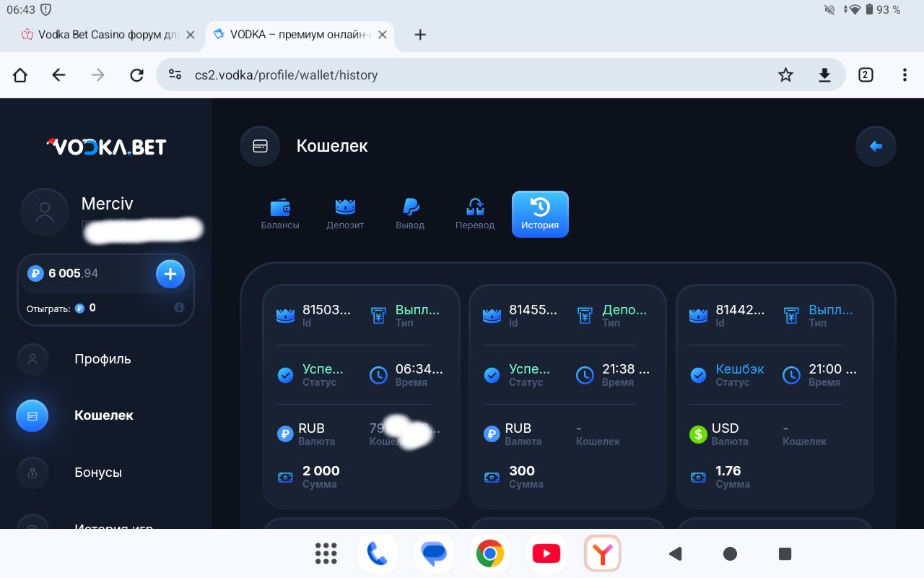The width and height of the screenshot is (924, 578).
Task: Open Бонусы in the sidebar
Action: pyautogui.click(x=98, y=473)
